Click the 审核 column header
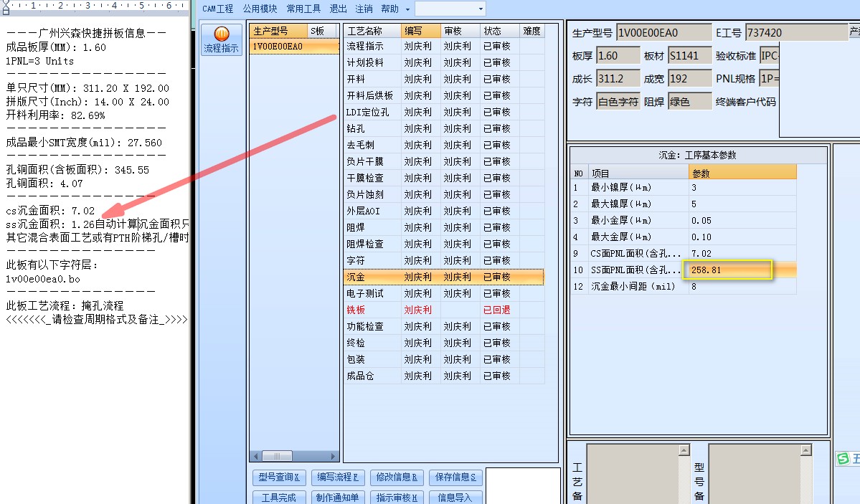 pos(460,32)
